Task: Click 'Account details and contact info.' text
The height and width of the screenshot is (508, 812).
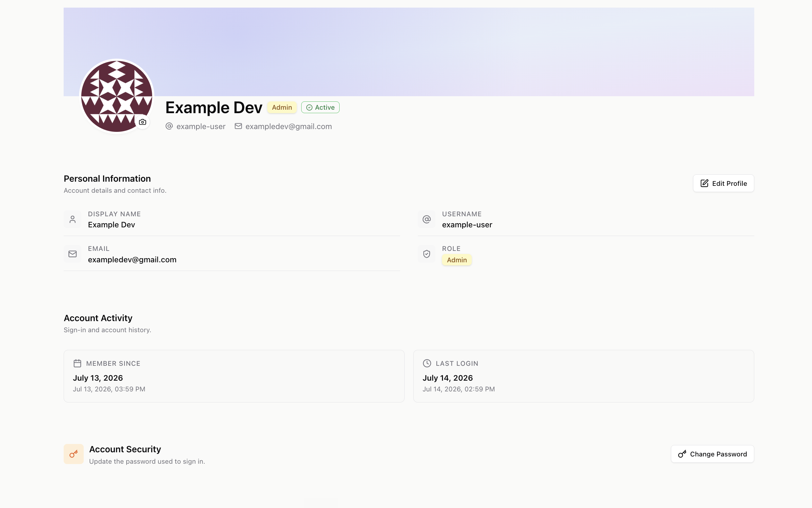Action: pos(115,191)
